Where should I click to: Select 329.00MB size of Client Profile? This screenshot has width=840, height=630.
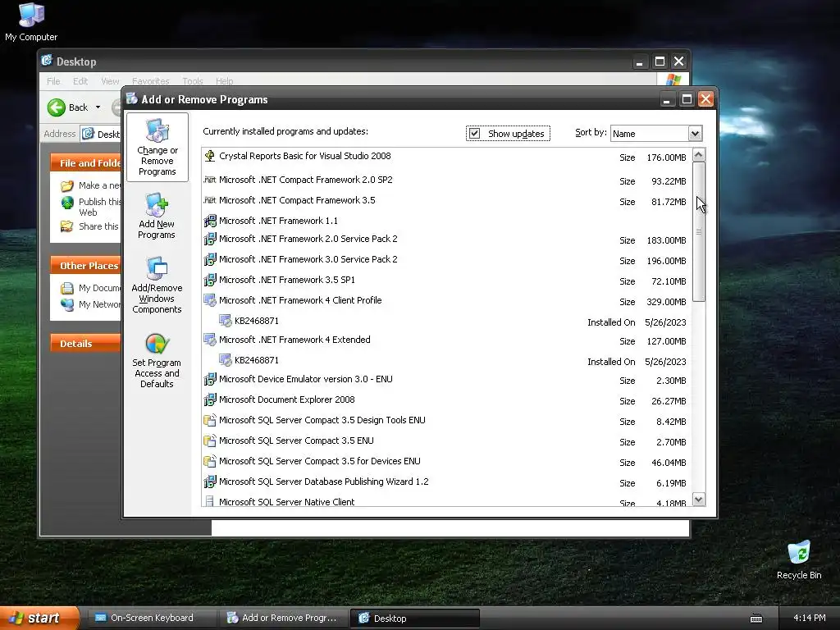(666, 302)
